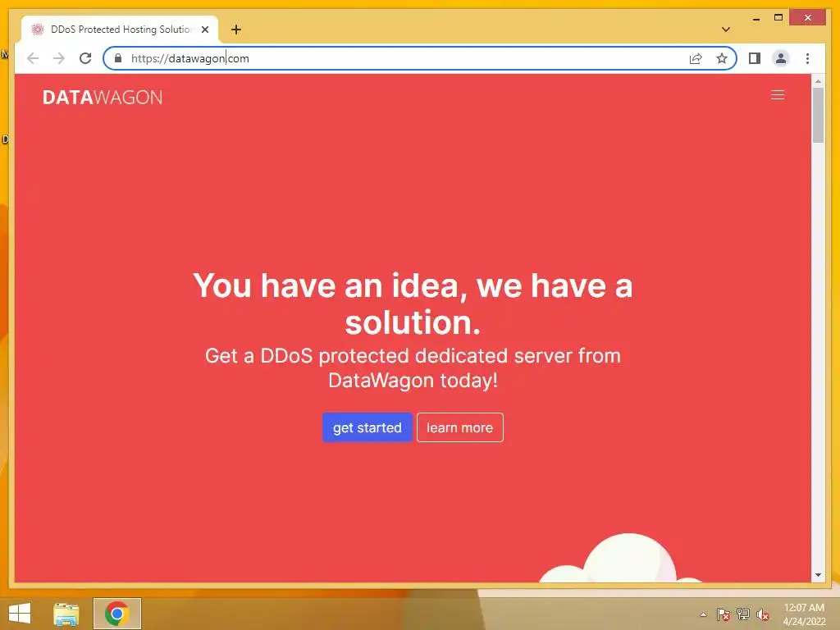Click the Chrome taskbar icon
The height and width of the screenshot is (630, 840).
click(116, 614)
